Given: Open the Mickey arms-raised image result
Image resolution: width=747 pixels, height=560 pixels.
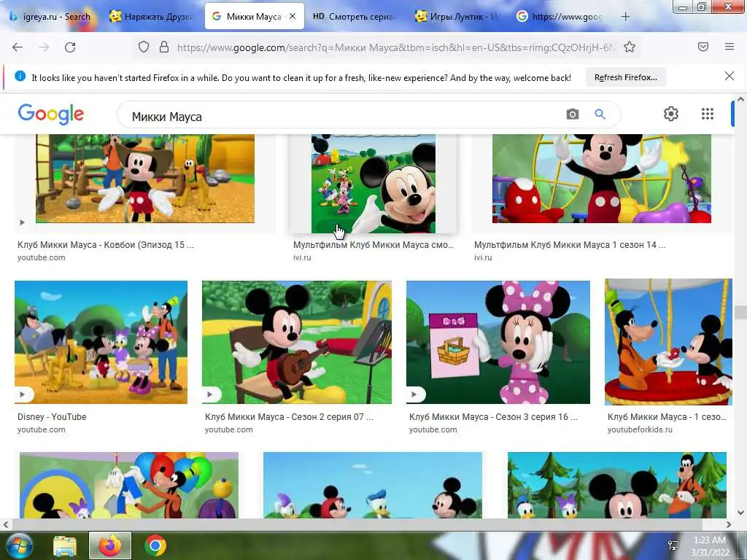Looking at the screenshot, I should pos(602,179).
